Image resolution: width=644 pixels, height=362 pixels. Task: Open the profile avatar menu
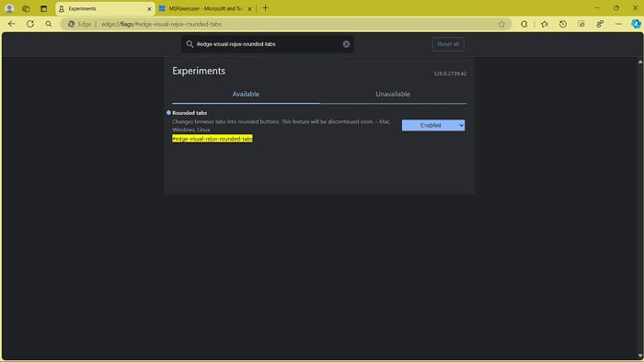[9, 8]
